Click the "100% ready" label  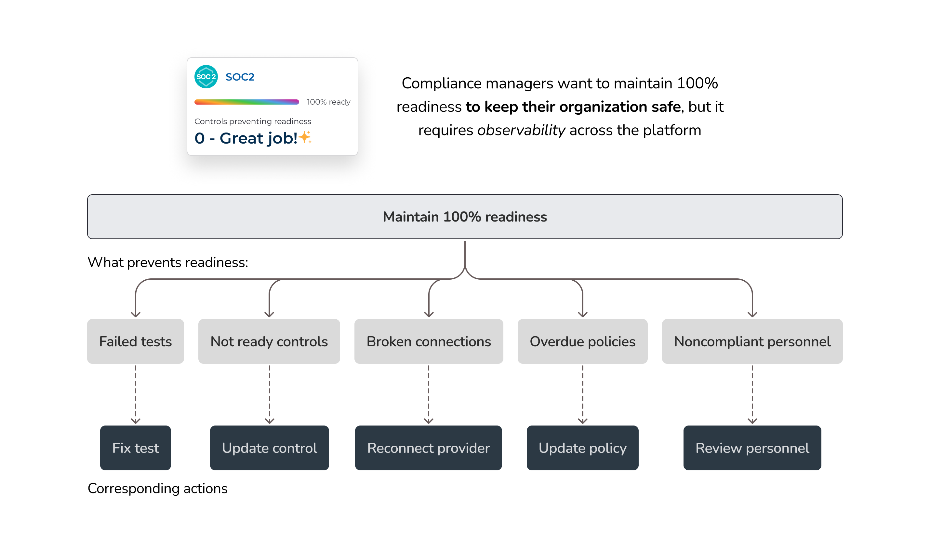click(328, 102)
